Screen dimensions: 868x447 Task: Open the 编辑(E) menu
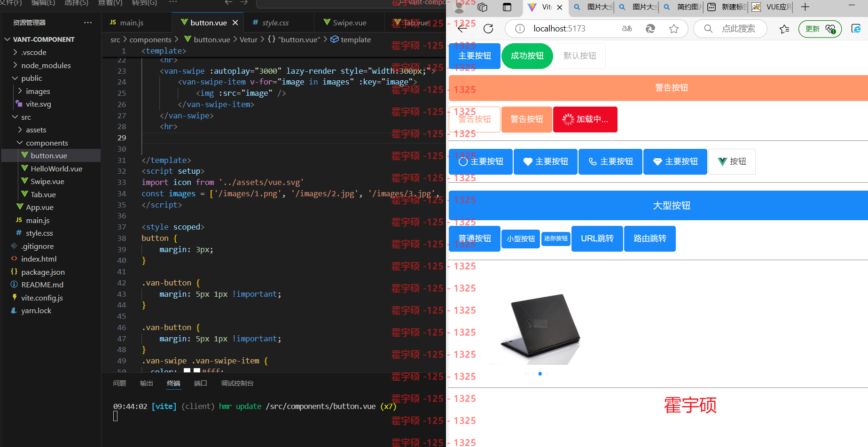[43, 3]
